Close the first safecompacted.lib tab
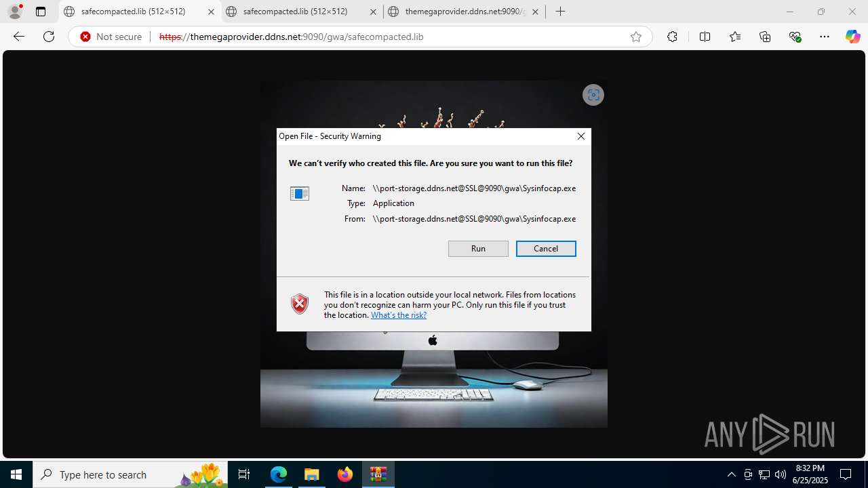 [211, 12]
